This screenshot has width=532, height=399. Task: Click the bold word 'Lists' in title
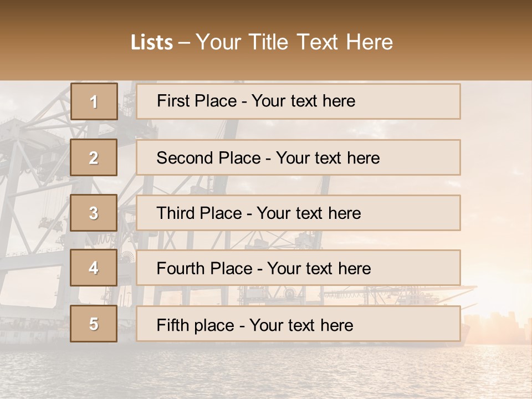pyautogui.click(x=152, y=43)
